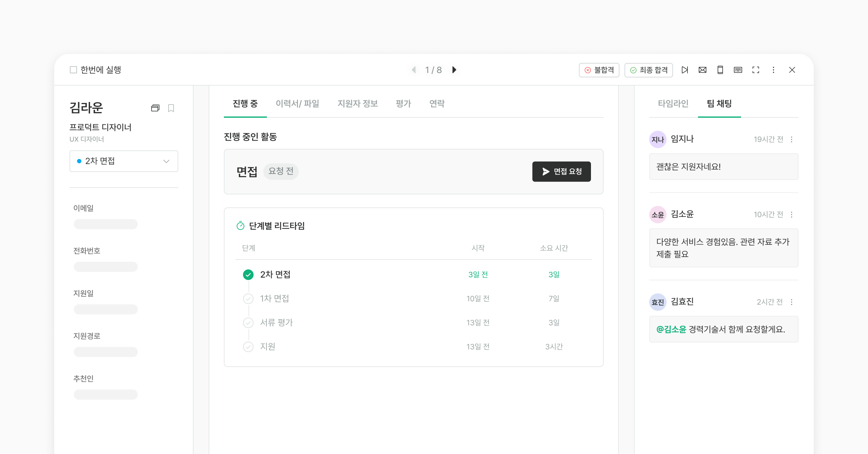Click the @김소윤 mention link

[671, 329]
